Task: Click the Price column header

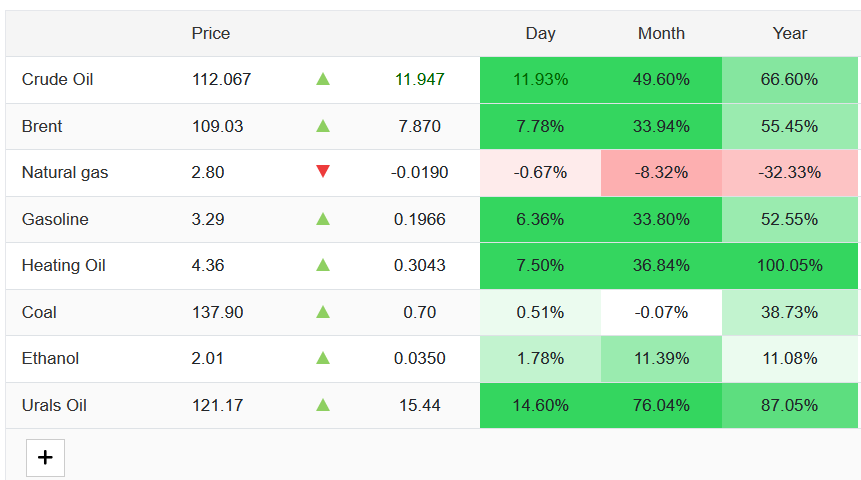Action: click(211, 33)
